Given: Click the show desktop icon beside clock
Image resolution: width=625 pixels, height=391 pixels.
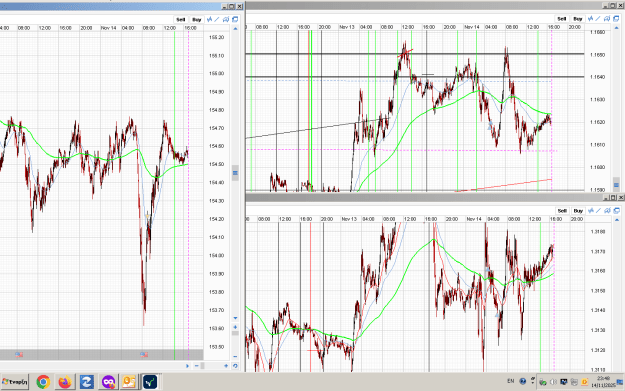Looking at the screenshot, I should tap(620, 382).
